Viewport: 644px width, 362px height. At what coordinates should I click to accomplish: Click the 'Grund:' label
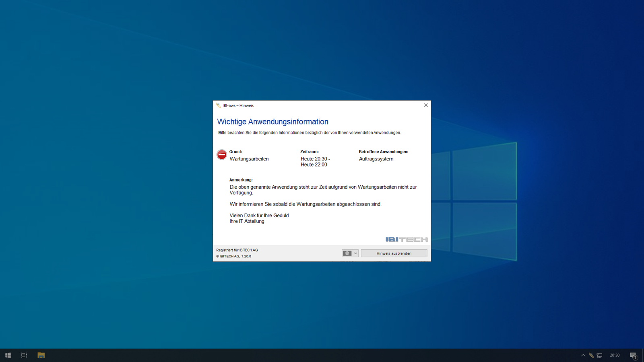(235, 152)
